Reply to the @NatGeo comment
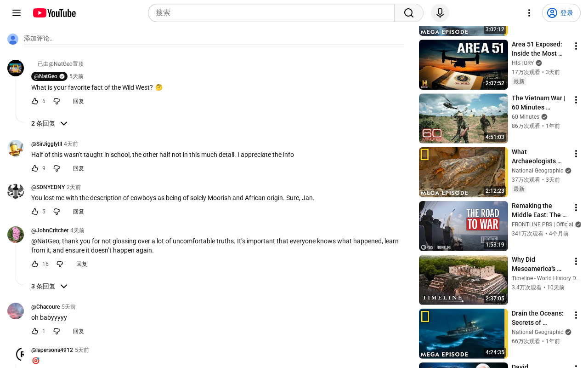The height and width of the screenshot is (368, 588). point(79,101)
